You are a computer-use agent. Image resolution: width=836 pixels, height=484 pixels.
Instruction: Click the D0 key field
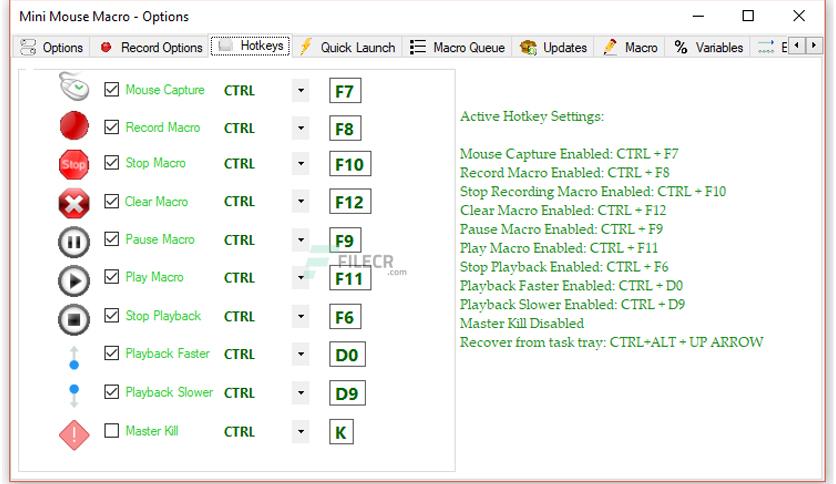point(347,354)
